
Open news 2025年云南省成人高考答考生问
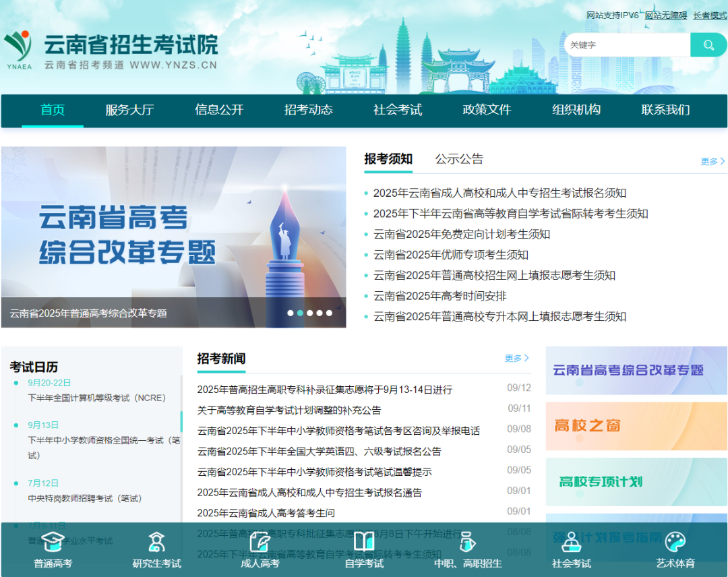pos(266,513)
